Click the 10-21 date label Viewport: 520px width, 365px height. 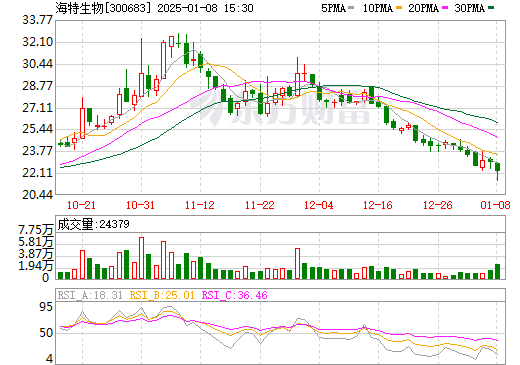(x=81, y=205)
